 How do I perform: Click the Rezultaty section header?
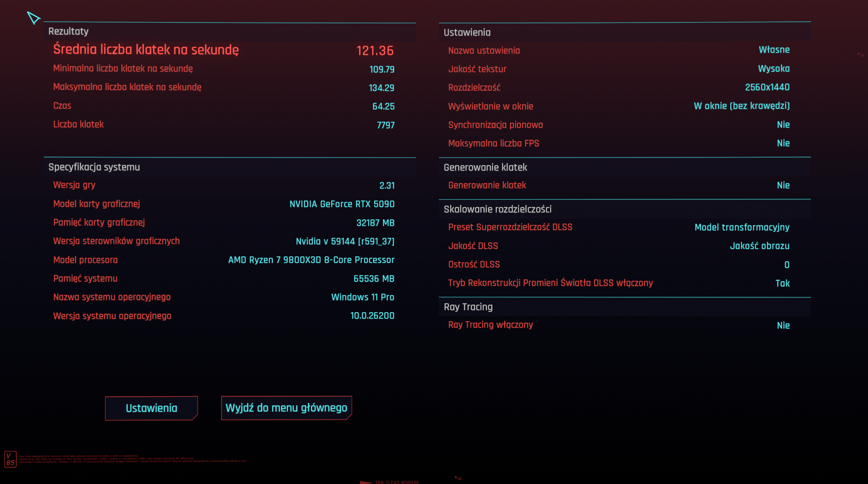click(x=68, y=31)
